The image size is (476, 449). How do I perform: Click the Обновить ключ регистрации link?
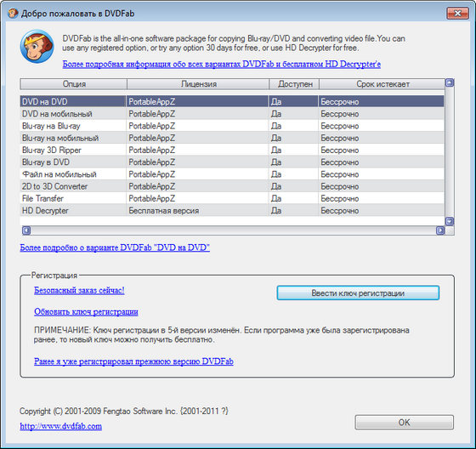coord(86,312)
